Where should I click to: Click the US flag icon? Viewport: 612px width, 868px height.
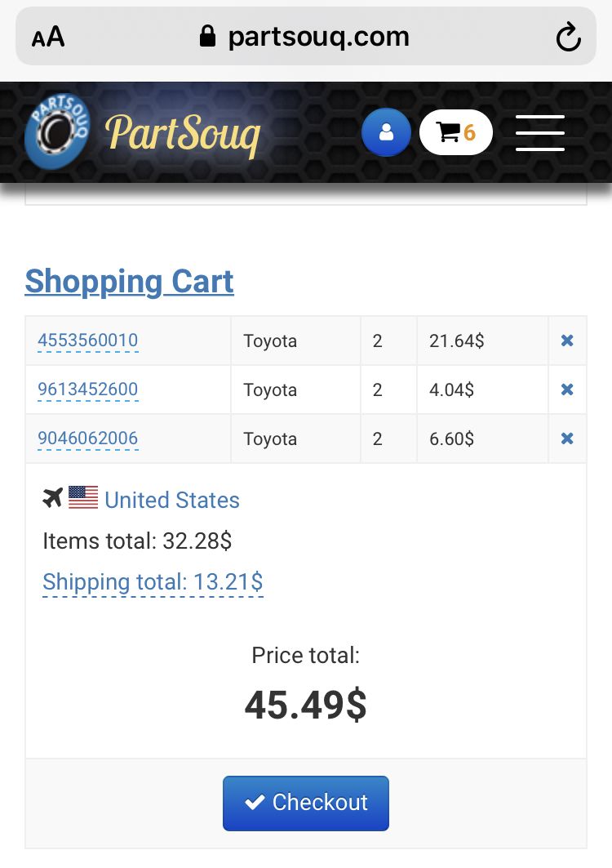pyautogui.click(x=83, y=497)
